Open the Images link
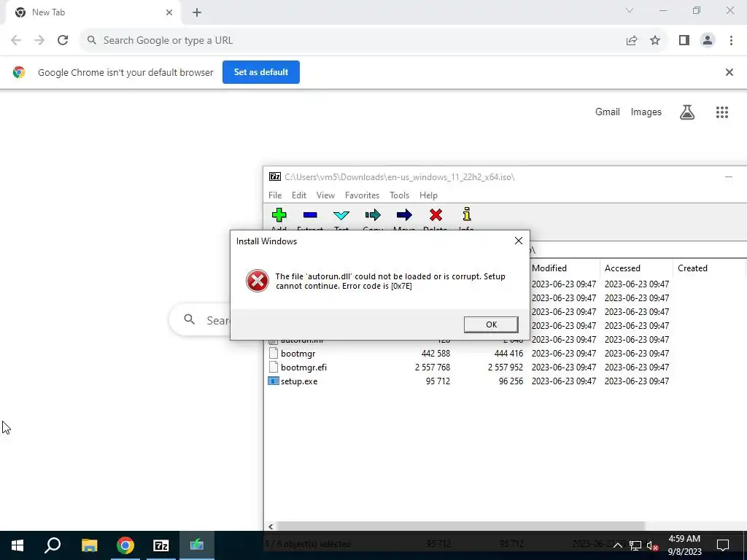This screenshot has width=747, height=560. [x=646, y=112]
